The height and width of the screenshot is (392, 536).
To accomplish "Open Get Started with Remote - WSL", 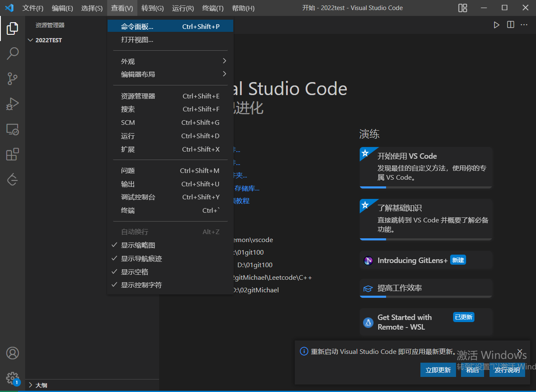I will click(426, 322).
